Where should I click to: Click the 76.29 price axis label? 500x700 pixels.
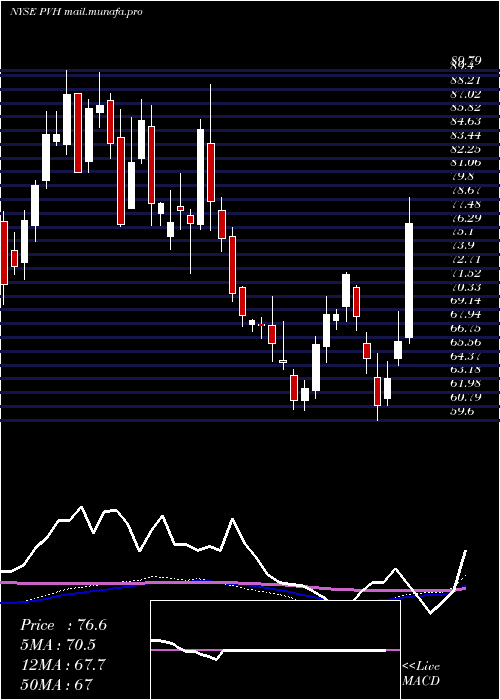coord(465,218)
